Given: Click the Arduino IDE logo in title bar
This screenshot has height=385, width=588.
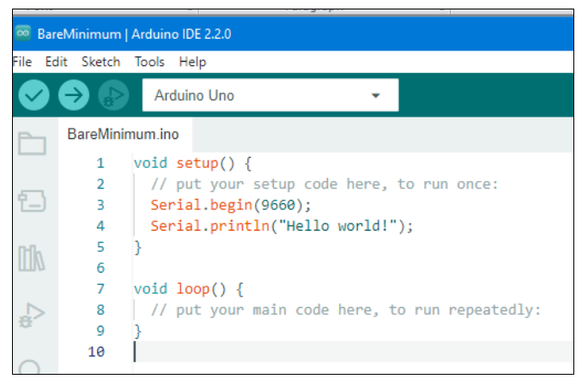Looking at the screenshot, I should (x=23, y=33).
